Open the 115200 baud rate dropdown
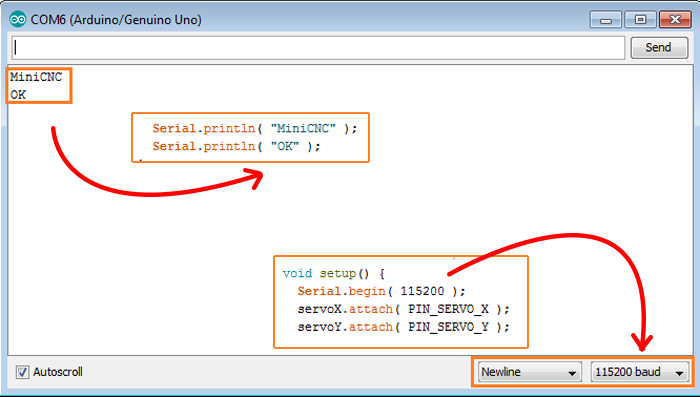The height and width of the screenshot is (397, 700). [640, 372]
